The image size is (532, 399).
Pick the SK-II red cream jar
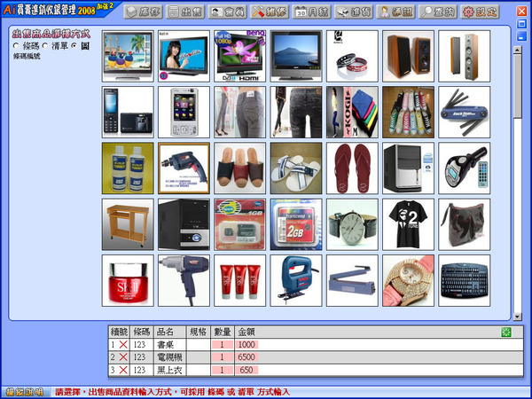click(x=128, y=280)
